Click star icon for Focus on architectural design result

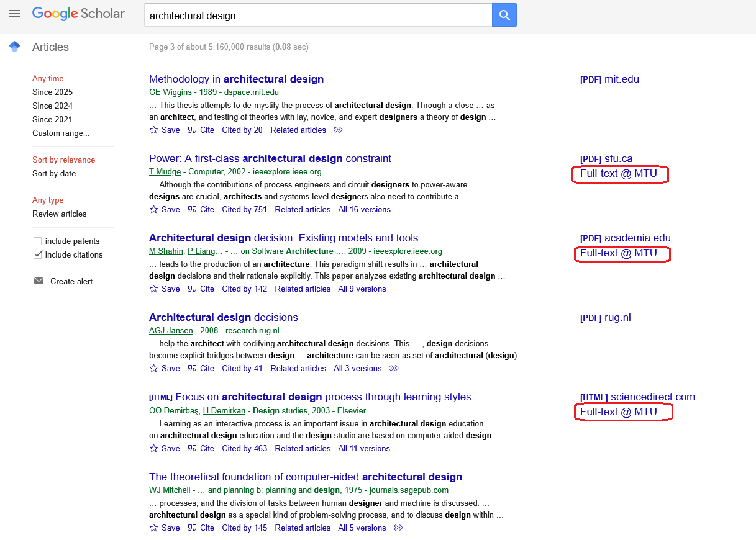153,448
